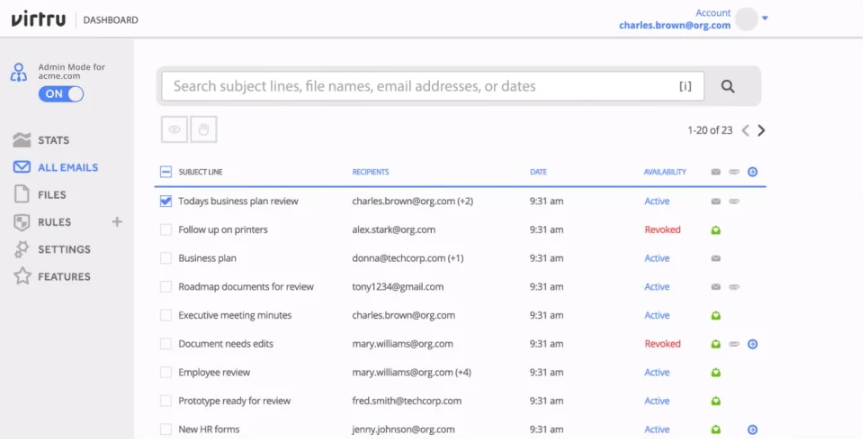
Task: Click the Admin Mode user icon
Action: (19, 73)
